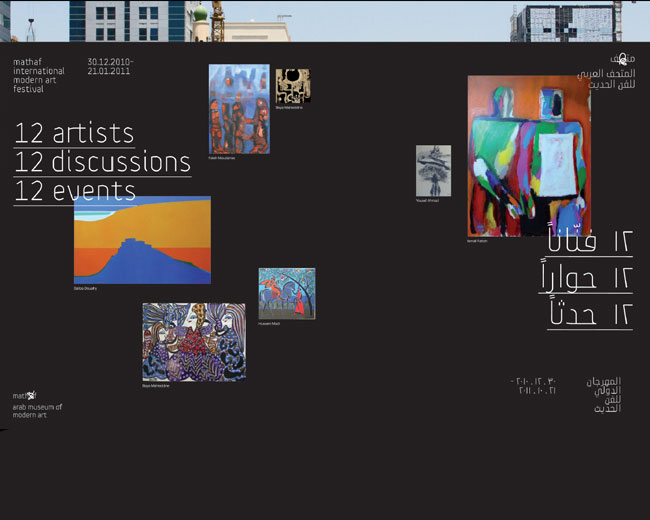Click 'arab museum of modern art' text
Image resolution: width=650 pixels, height=520 pixels.
(x=37, y=411)
